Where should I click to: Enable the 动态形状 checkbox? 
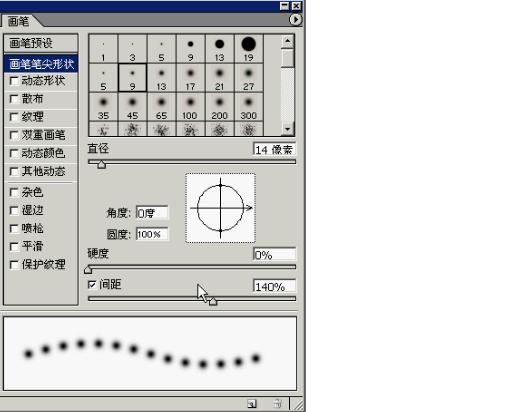click(x=14, y=81)
